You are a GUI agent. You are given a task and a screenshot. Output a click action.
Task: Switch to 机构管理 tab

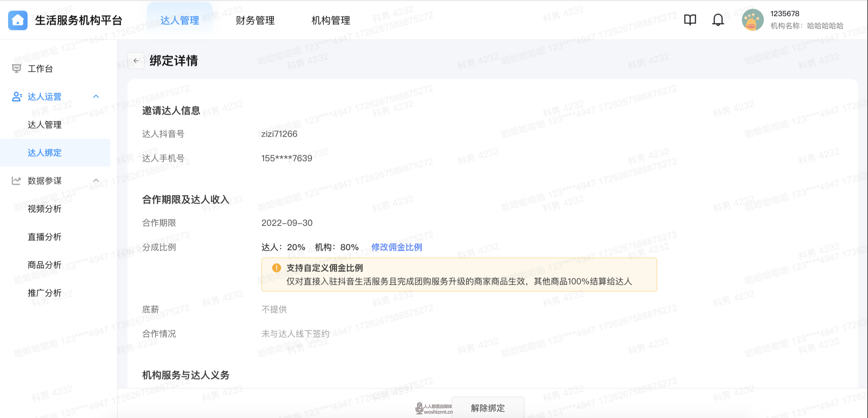tap(331, 21)
